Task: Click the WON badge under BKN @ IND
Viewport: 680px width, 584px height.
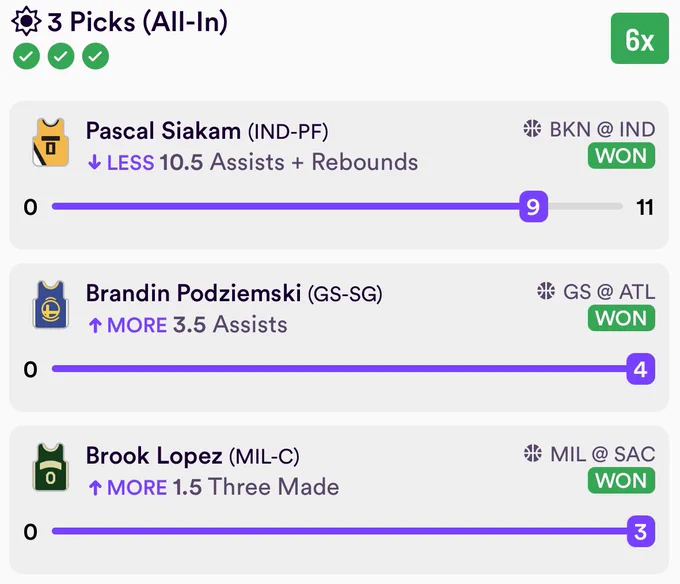Action: pyautogui.click(x=621, y=156)
